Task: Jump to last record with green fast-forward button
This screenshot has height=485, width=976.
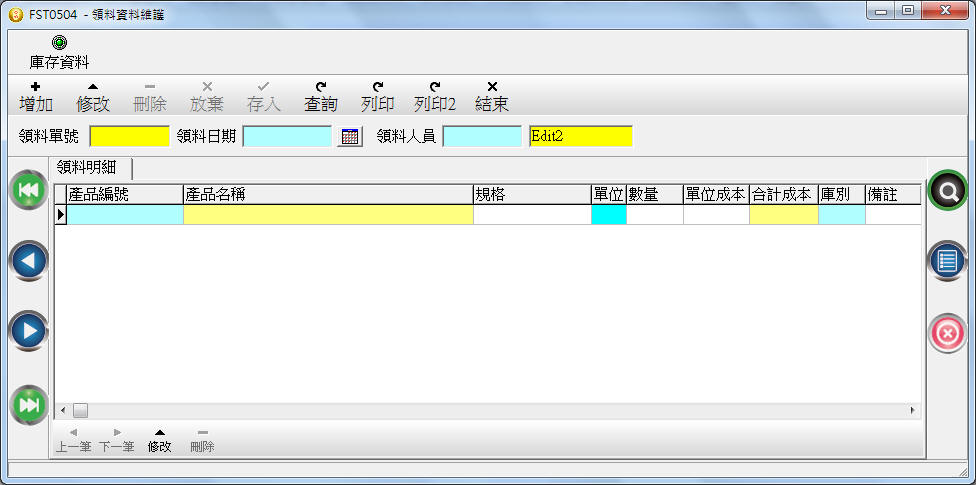Action: point(29,405)
